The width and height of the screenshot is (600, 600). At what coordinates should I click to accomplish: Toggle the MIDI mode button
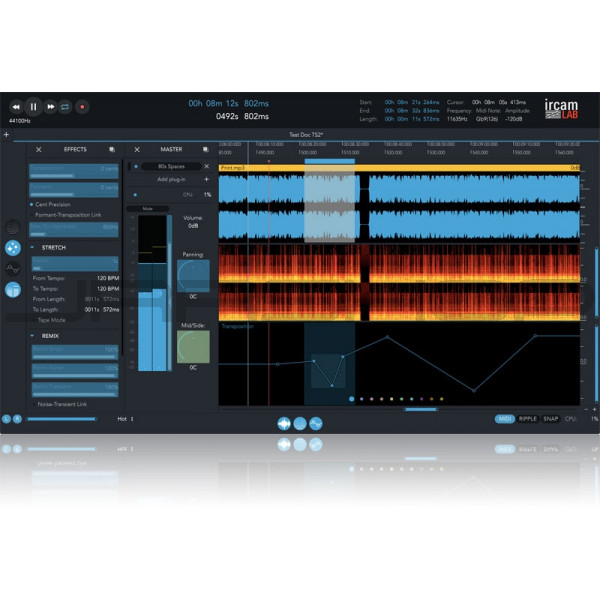(505, 419)
